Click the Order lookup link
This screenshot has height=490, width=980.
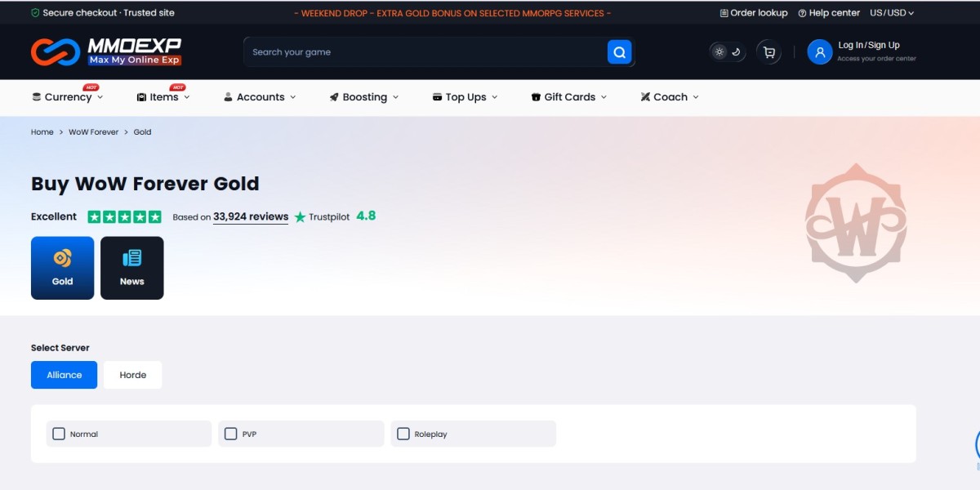coord(754,13)
